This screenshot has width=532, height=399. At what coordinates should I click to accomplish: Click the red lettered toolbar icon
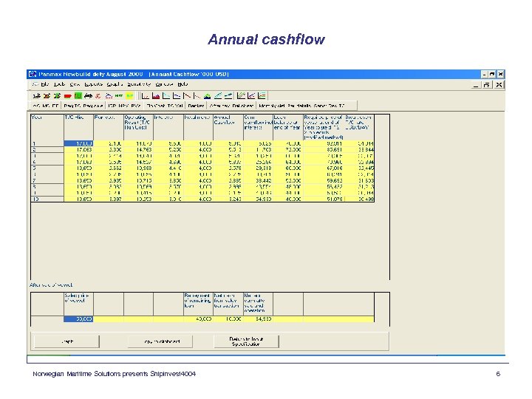98,96
